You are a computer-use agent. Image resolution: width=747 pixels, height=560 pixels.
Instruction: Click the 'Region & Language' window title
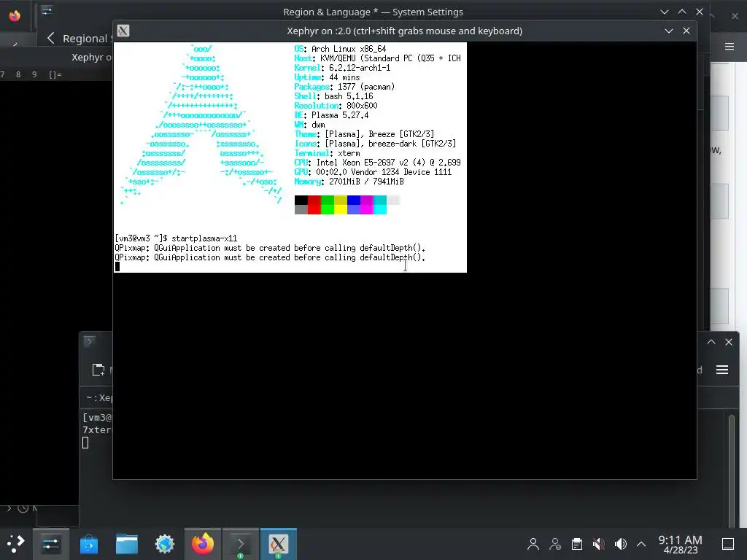(x=373, y=12)
